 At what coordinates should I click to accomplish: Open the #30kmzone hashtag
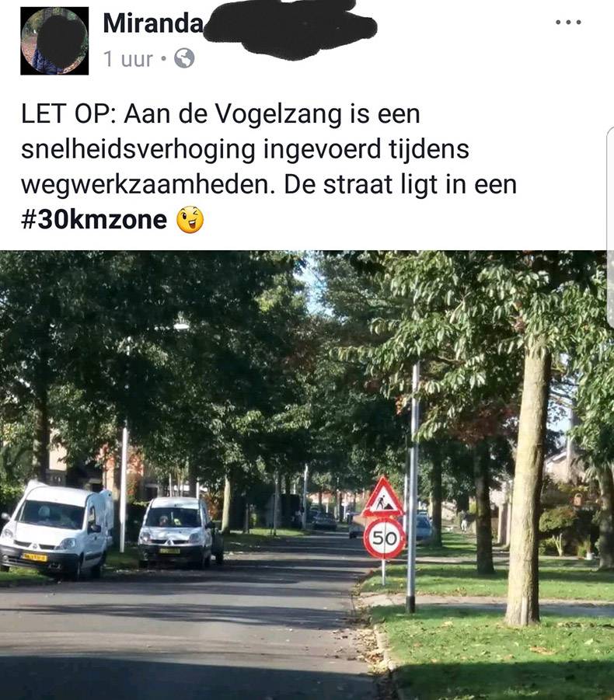click(x=94, y=220)
